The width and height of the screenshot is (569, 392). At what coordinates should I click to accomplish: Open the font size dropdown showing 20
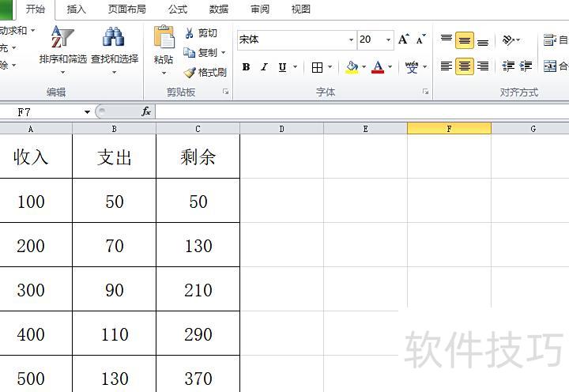pos(388,40)
